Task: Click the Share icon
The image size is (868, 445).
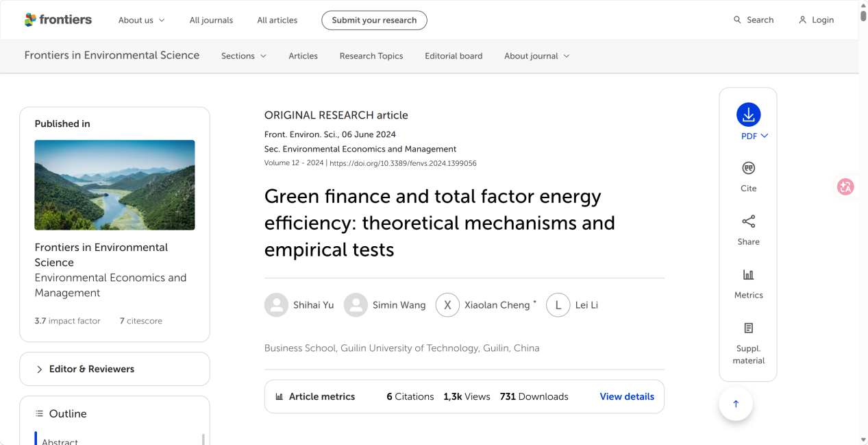Action: pos(748,221)
